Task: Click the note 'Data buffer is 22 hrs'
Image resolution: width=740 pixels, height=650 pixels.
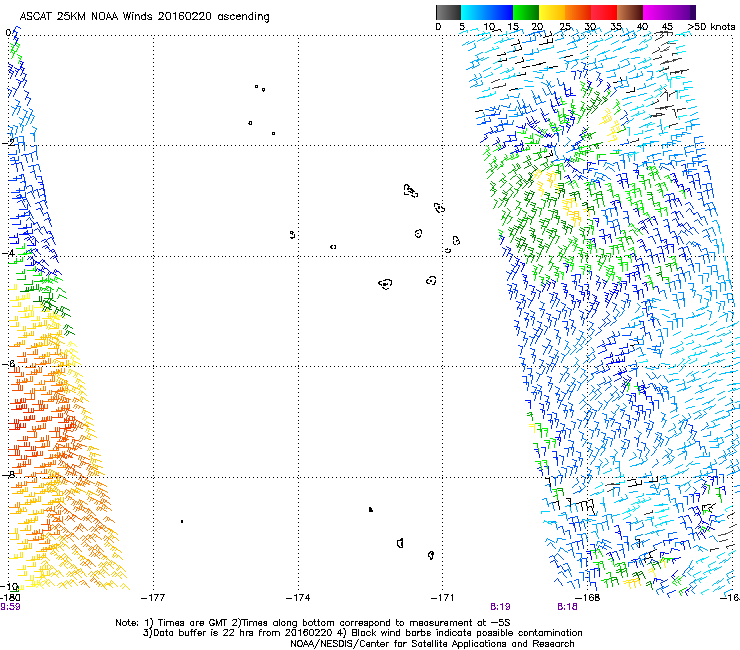Action: point(204,633)
